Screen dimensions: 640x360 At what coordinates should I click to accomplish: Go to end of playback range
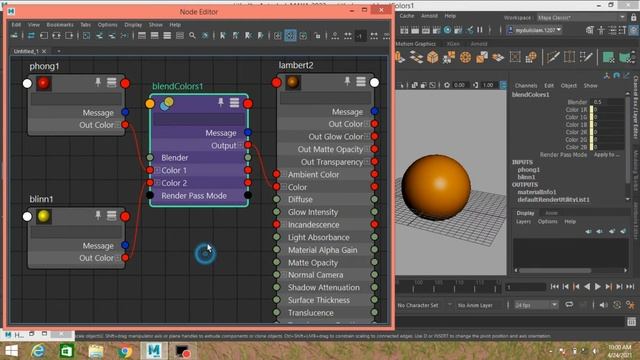(x=630, y=287)
